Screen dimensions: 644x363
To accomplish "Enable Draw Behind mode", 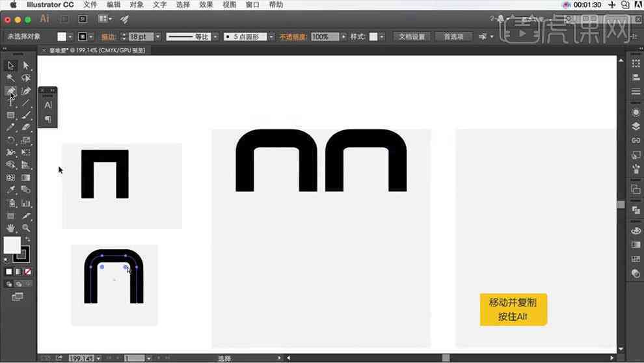I will (x=18, y=284).
